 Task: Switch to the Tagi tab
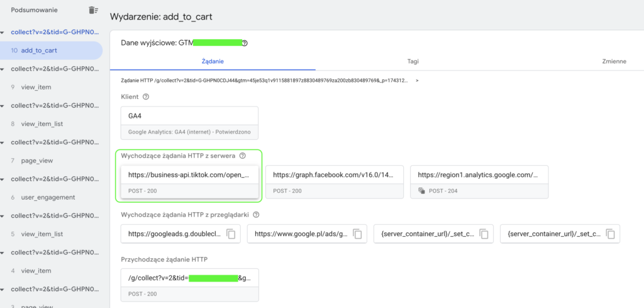click(x=413, y=61)
